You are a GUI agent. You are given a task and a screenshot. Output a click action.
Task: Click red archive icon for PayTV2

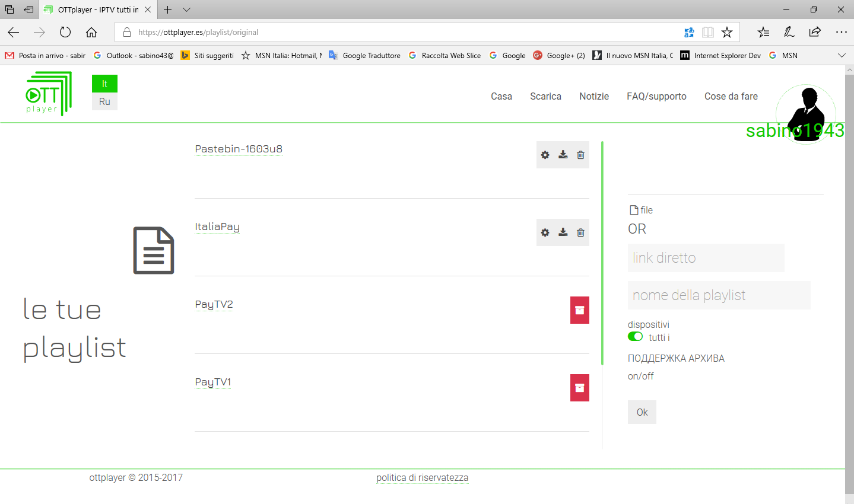pos(579,310)
